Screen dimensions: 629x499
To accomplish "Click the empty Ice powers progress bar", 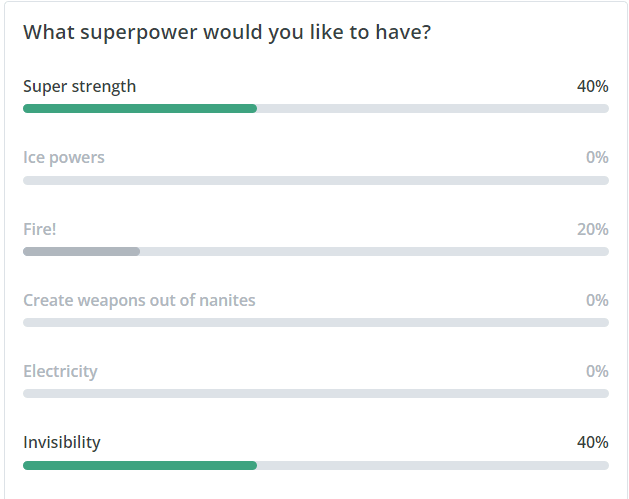I will 315,180.
